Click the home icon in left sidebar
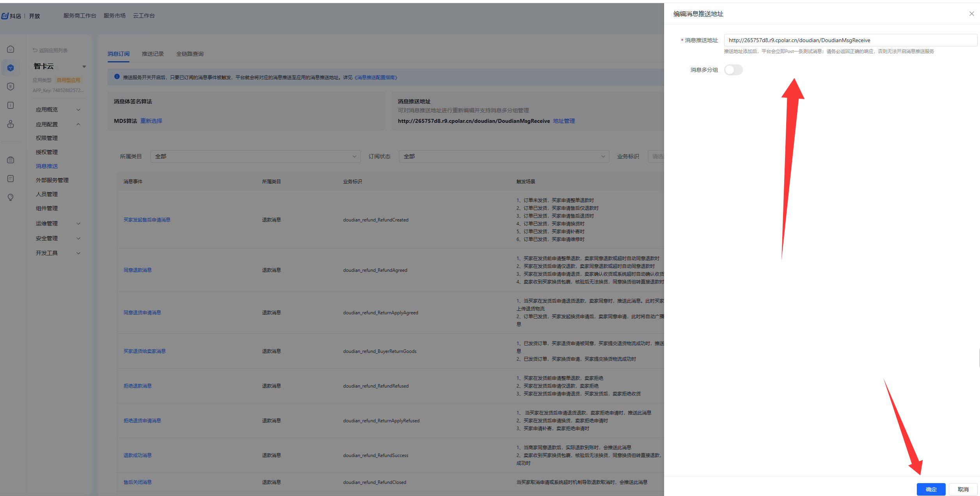The width and height of the screenshot is (980, 496). pos(11,49)
